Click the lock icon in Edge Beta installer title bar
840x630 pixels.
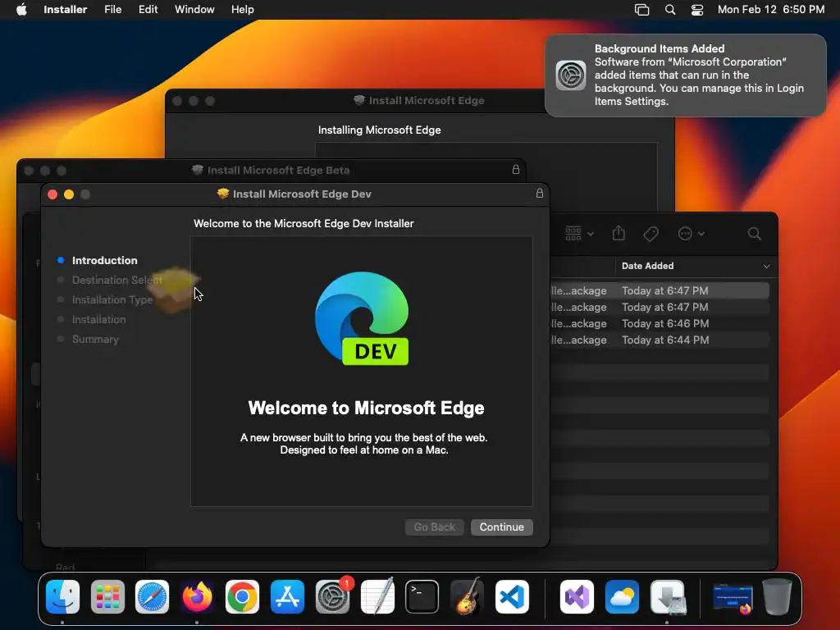coord(516,169)
